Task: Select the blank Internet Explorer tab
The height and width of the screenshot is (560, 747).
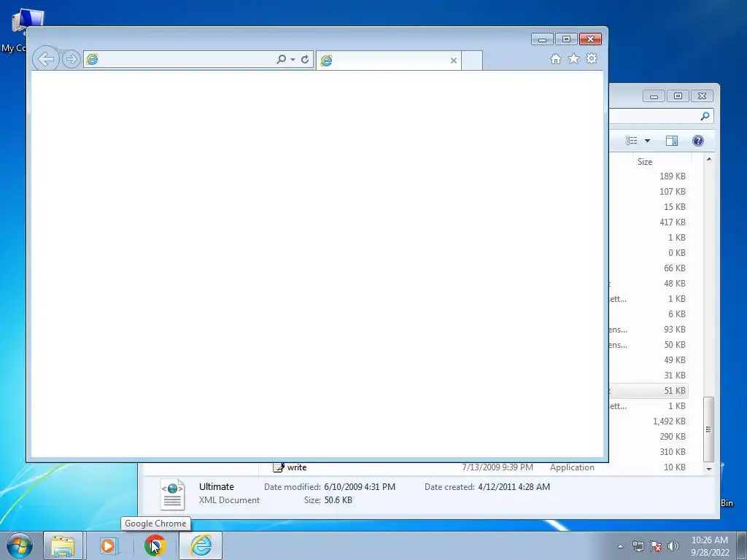Action: point(388,61)
